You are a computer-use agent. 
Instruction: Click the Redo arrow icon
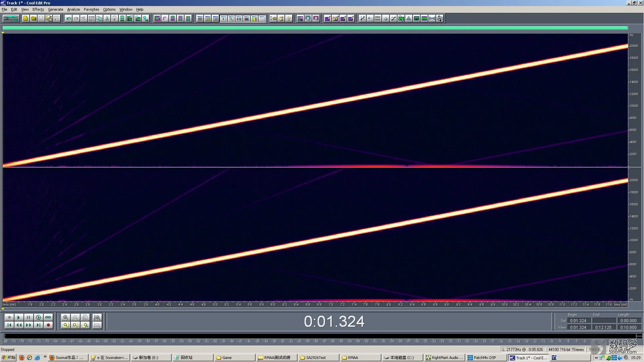[76, 18]
